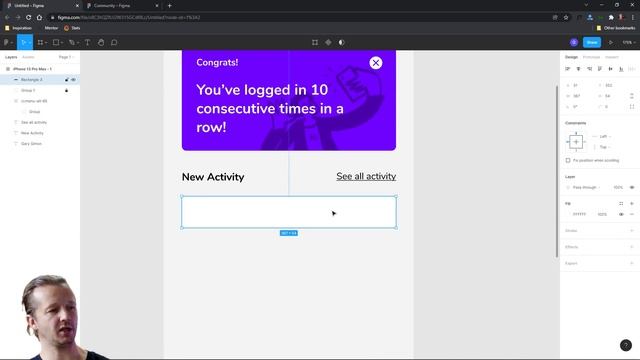Toggle lock on Rectangle layer
The width and height of the screenshot is (640, 360).
(x=67, y=80)
